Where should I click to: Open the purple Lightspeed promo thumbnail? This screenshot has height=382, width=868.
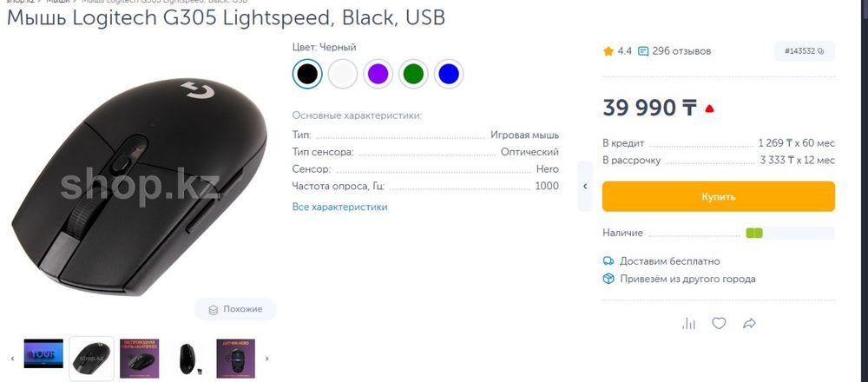pos(139,357)
